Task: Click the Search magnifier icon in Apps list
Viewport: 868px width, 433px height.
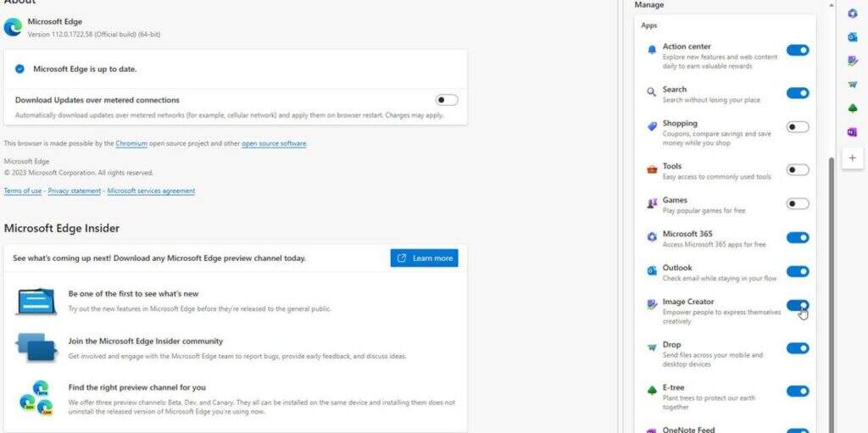Action: tap(652, 92)
